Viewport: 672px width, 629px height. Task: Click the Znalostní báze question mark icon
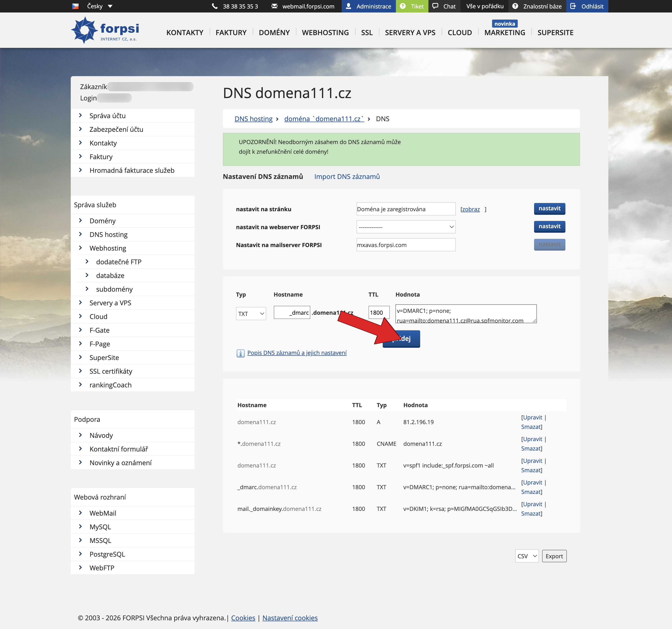point(515,6)
